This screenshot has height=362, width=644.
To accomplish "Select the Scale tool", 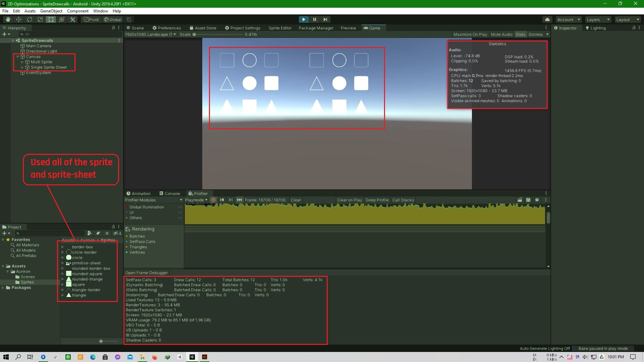I will 40,19.
